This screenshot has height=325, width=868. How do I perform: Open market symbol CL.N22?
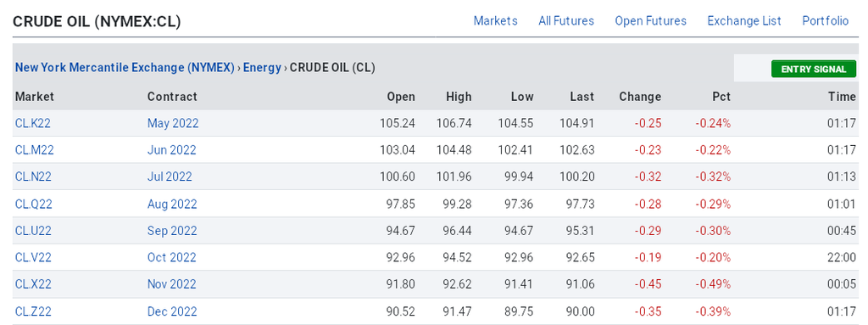tap(33, 177)
